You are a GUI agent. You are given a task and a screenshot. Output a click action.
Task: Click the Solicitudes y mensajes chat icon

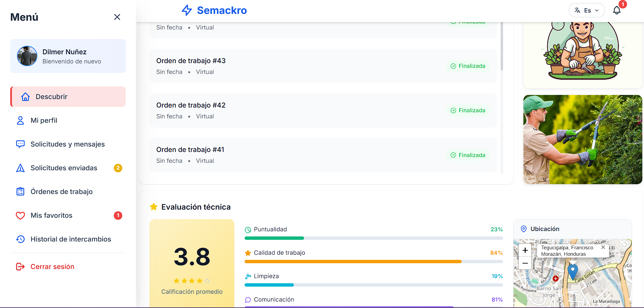20,144
